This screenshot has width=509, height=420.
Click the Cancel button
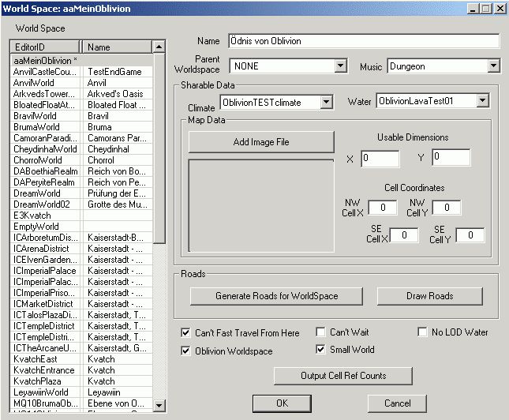[x=397, y=403]
